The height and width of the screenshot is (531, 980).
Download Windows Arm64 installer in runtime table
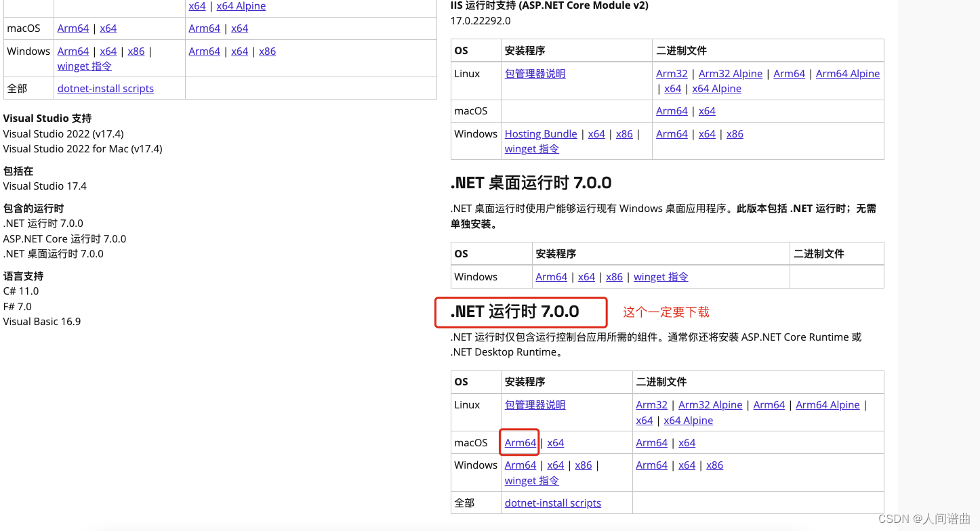[519, 465]
